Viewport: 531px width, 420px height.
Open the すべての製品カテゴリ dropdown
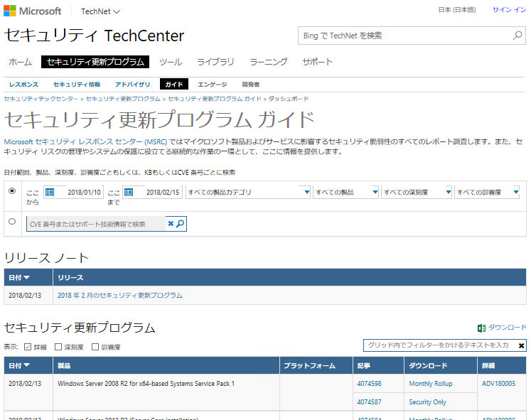click(248, 192)
